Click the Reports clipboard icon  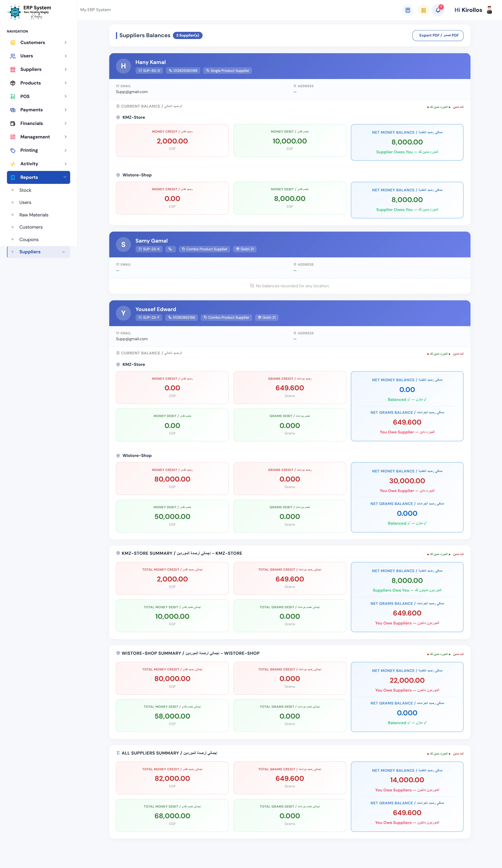[13, 177]
